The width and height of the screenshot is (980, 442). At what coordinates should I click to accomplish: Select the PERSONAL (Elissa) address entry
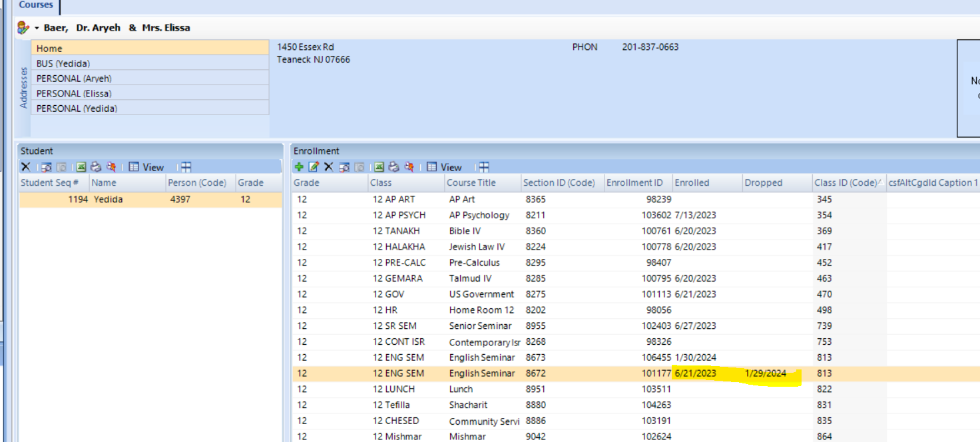click(x=150, y=93)
